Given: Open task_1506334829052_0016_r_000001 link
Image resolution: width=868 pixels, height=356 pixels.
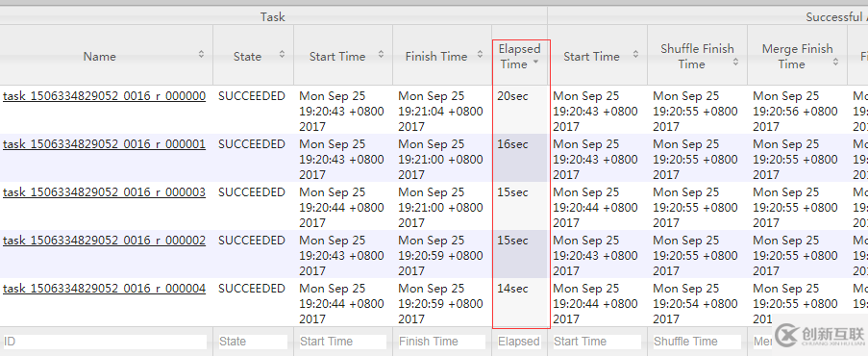Looking at the screenshot, I should click(x=104, y=144).
